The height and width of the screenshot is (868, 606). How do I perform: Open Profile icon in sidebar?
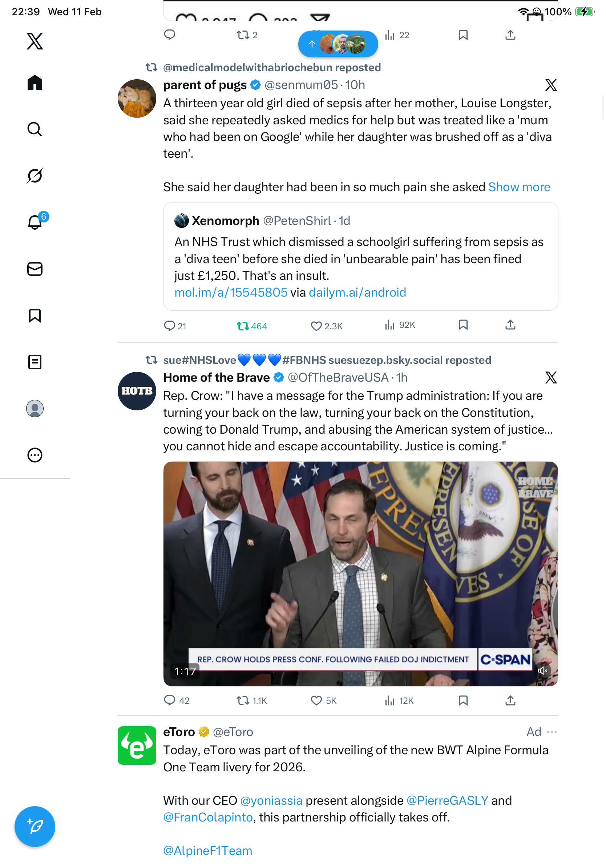[35, 409]
